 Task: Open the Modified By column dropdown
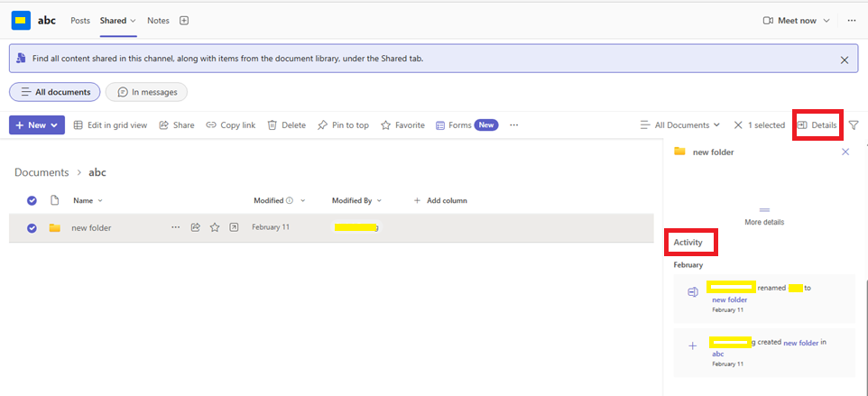click(379, 201)
